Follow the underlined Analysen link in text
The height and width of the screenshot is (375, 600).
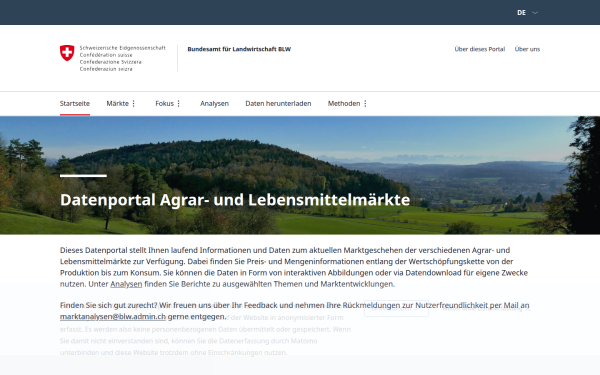tap(126, 284)
